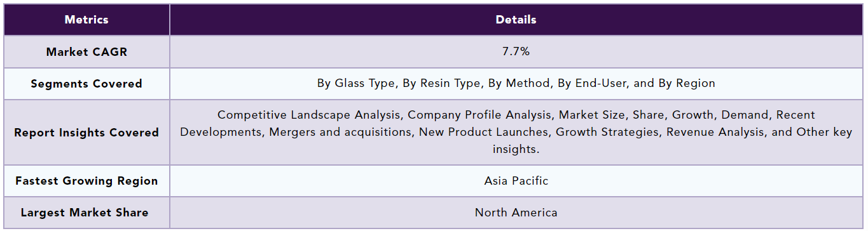Click the North America cell

pos(516,213)
